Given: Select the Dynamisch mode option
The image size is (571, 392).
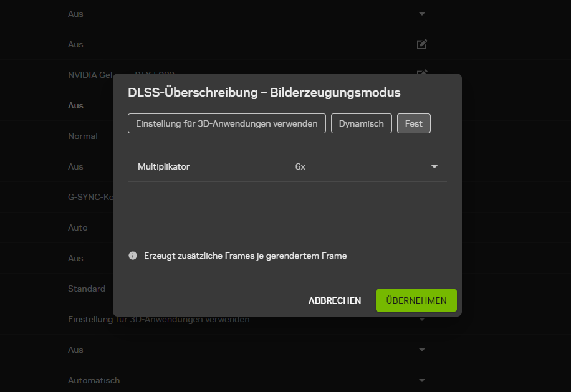Looking at the screenshot, I should (x=362, y=123).
